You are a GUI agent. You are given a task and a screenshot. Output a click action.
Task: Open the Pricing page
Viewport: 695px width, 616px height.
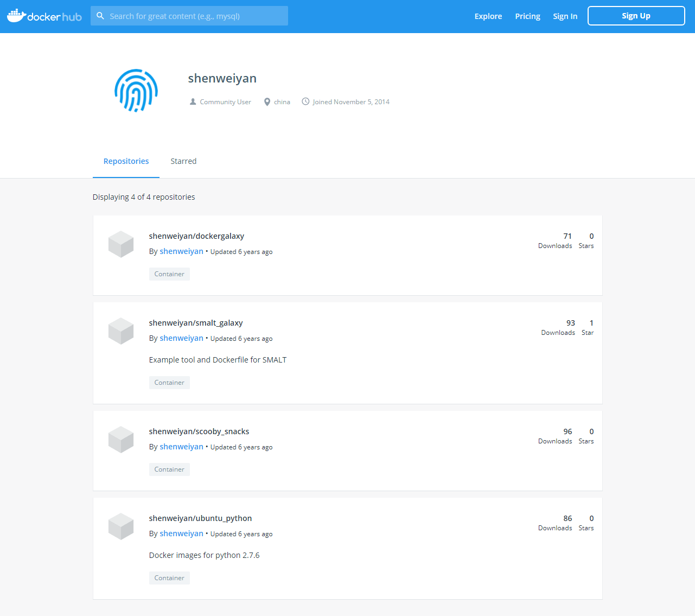click(x=527, y=16)
